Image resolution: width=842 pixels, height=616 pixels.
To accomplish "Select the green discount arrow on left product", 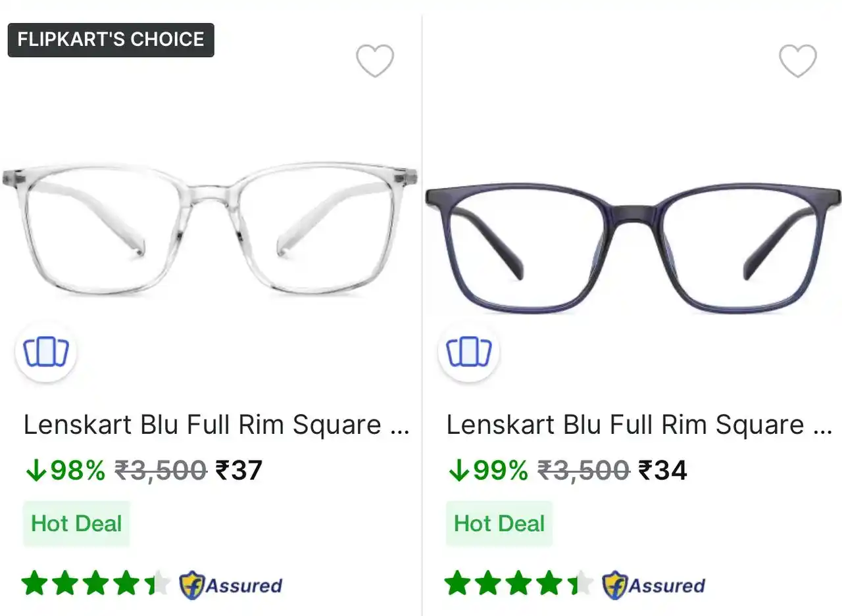I will (x=37, y=469).
